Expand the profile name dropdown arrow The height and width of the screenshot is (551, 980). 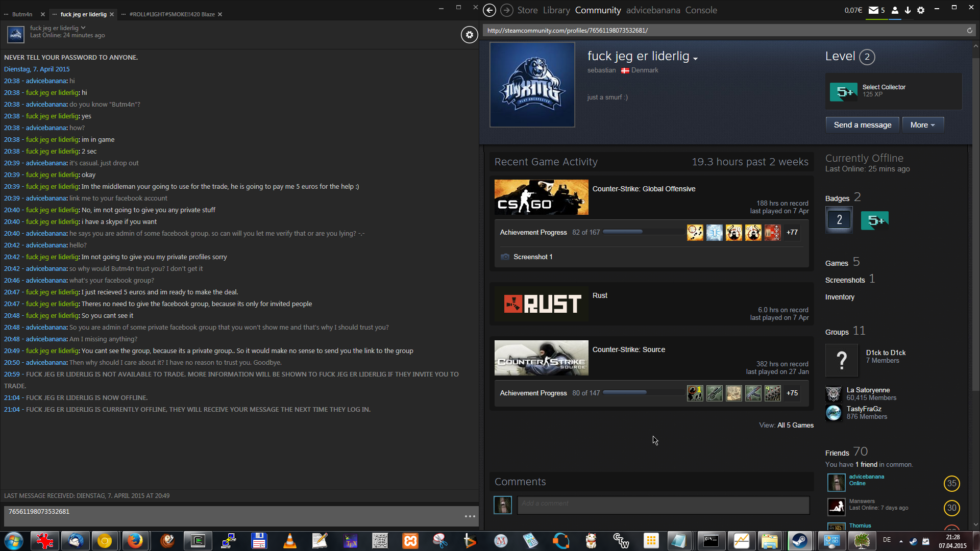[x=695, y=59]
